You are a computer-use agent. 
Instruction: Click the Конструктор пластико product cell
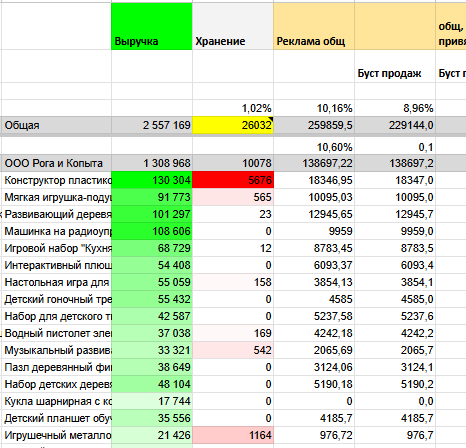(x=56, y=180)
